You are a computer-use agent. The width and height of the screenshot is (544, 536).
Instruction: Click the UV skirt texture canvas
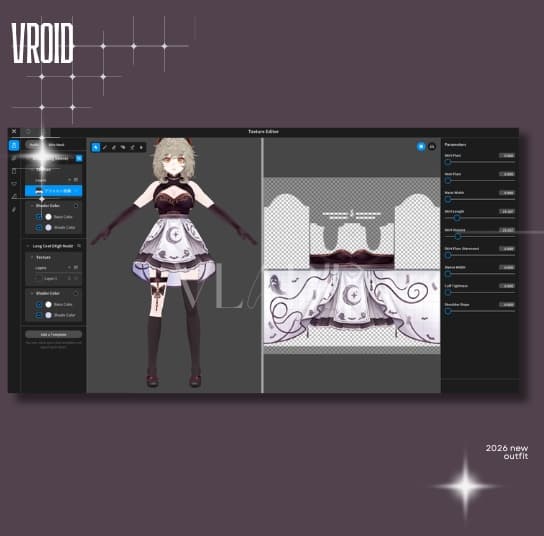click(x=352, y=265)
